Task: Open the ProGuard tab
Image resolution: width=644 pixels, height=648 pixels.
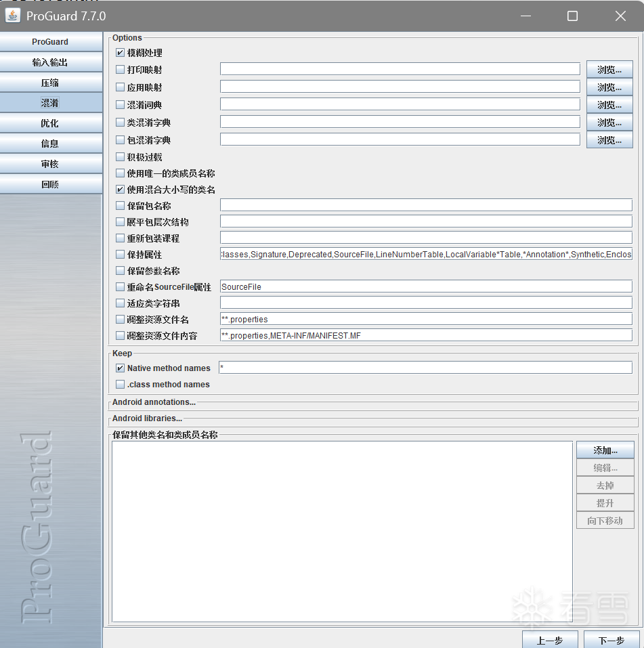Action: [x=50, y=42]
